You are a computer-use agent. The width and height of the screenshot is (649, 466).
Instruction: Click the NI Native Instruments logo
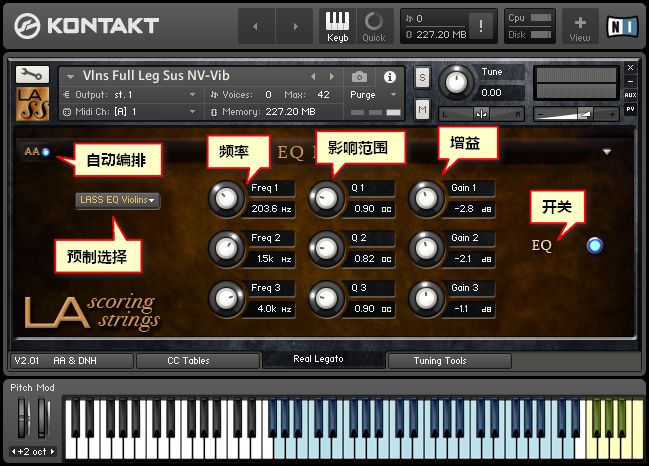pos(622,26)
